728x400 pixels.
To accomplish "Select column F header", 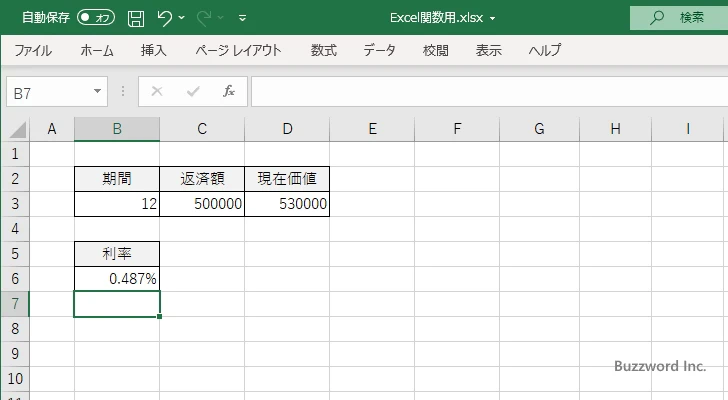I will 457,129.
